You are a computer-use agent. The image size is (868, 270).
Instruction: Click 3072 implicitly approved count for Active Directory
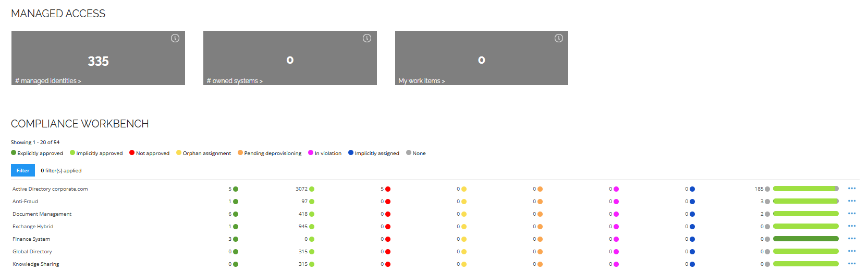(305, 189)
